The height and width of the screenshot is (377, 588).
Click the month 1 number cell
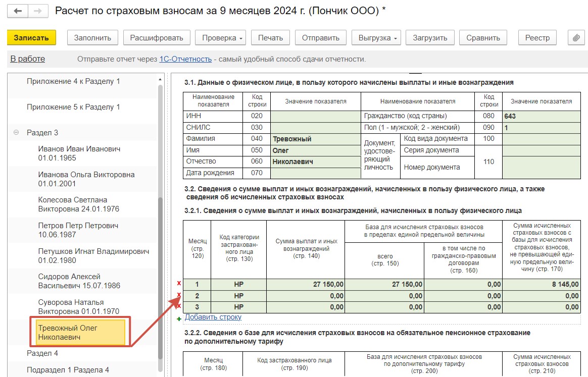(197, 285)
